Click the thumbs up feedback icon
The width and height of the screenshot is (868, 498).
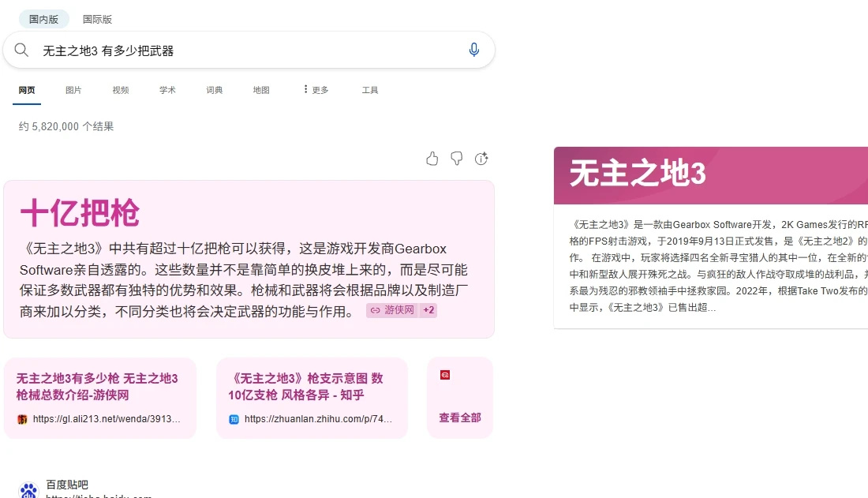[x=432, y=159]
